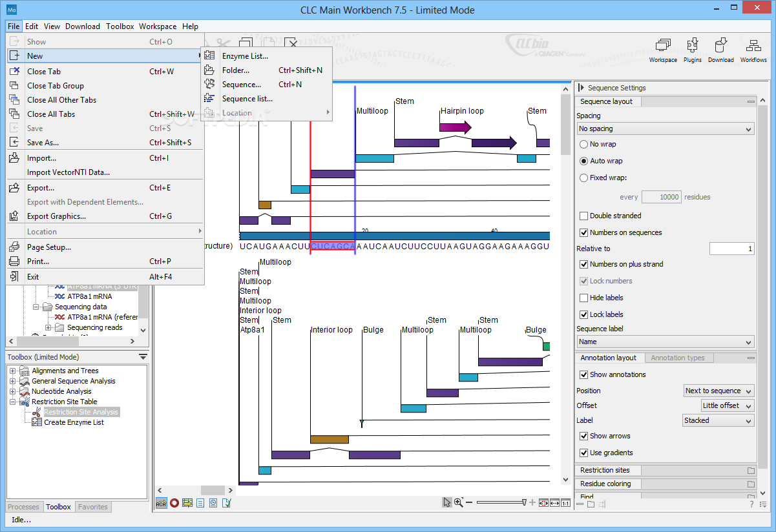Choose Page Setup from File menu
Screen dimensions: 776x532
point(105,247)
